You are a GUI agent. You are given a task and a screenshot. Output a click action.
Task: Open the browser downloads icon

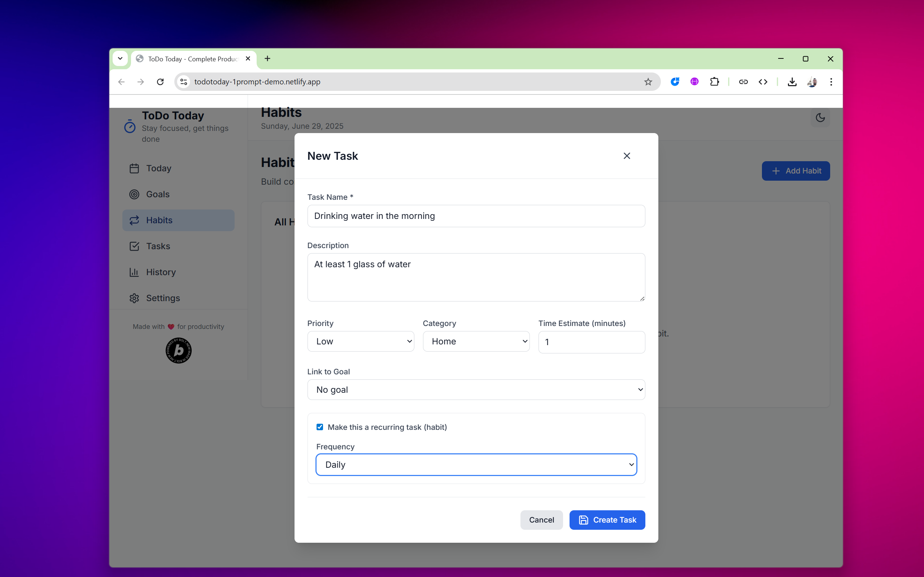[x=792, y=82]
